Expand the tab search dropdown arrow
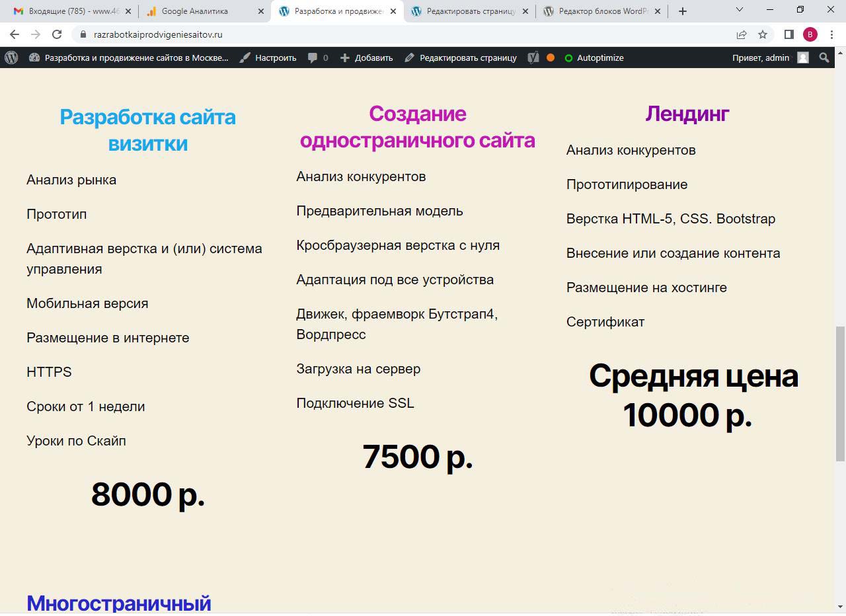 [x=740, y=10]
